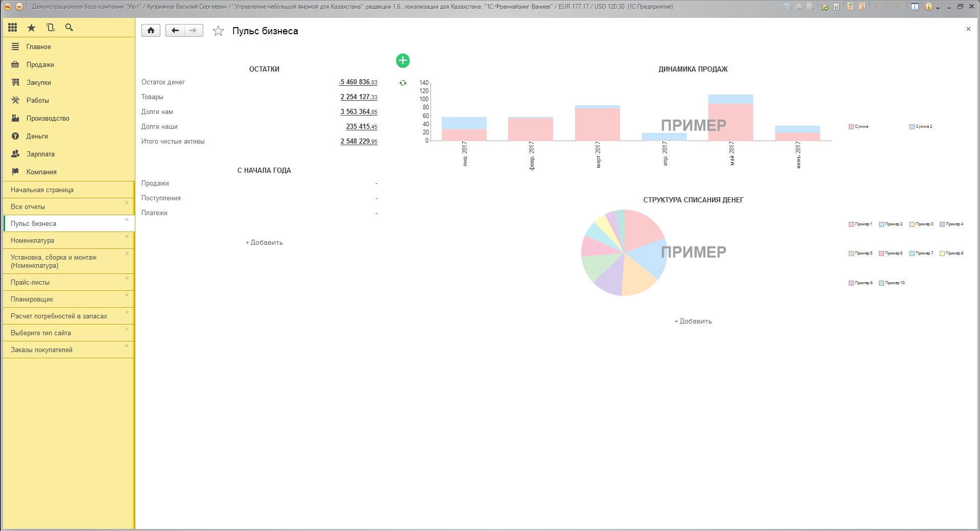Open Остаток денег value -5 460 836,03
980x531 pixels.
click(357, 82)
